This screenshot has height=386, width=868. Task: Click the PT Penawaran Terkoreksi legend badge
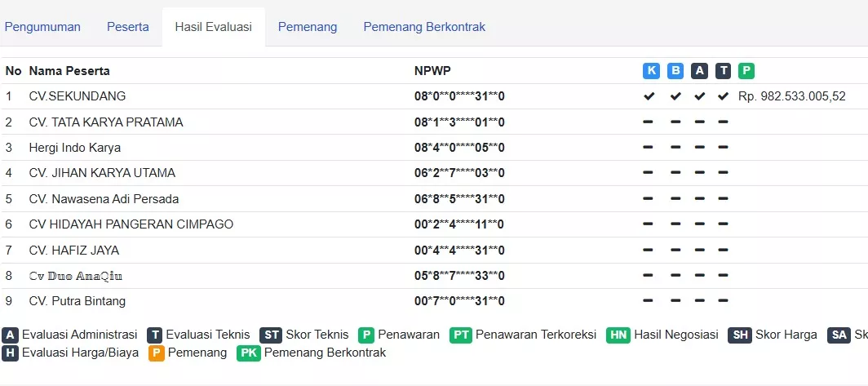pyautogui.click(x=461, y=335)
